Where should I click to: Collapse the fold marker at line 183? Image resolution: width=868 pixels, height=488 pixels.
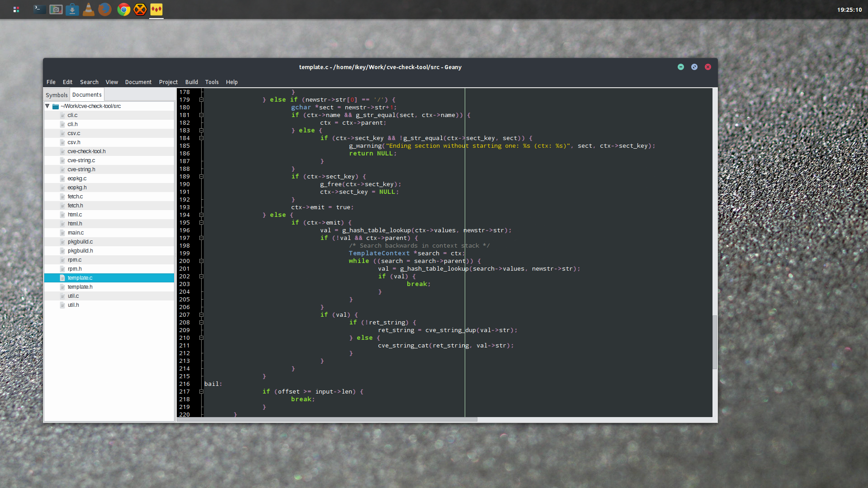(201, 131)
